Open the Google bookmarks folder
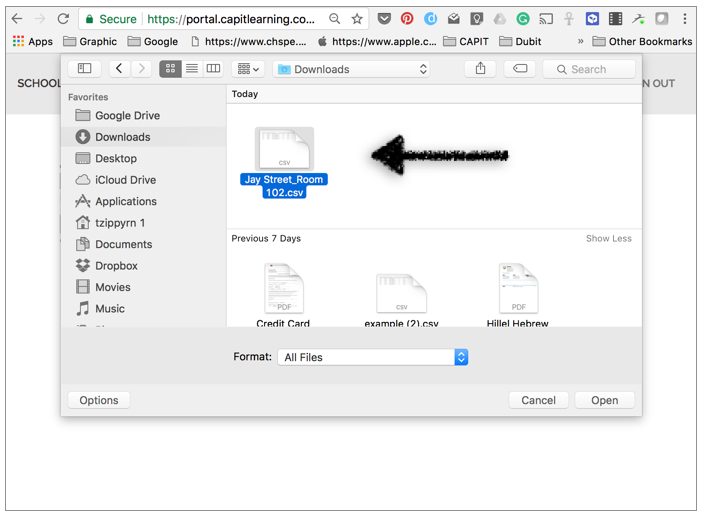The image size is (704, 520). pos(153,42)
